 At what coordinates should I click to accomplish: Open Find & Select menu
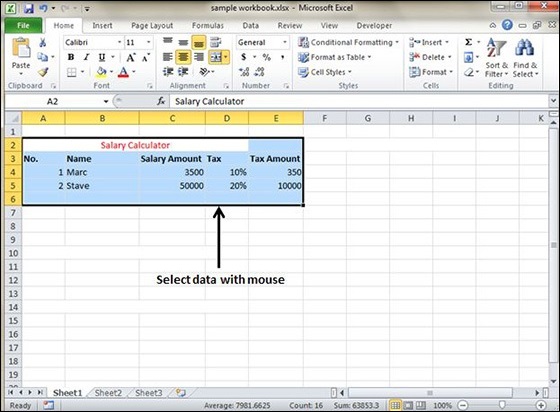pos(525,58)
